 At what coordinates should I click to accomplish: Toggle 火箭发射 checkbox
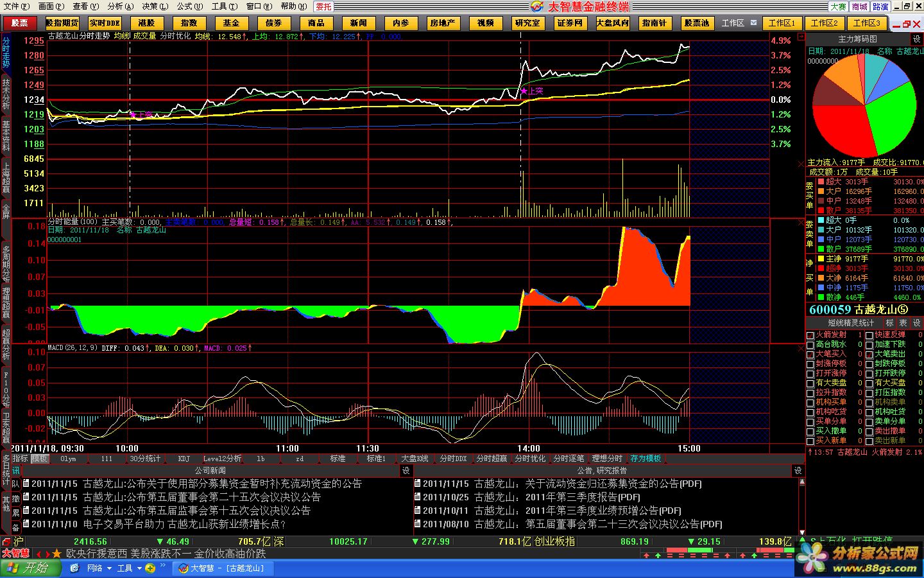tap(810, 335)
